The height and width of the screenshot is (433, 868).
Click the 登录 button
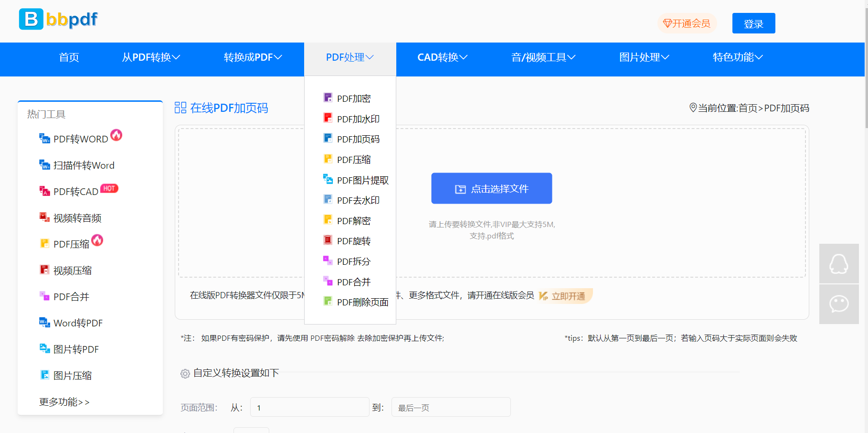click(753, 23)
